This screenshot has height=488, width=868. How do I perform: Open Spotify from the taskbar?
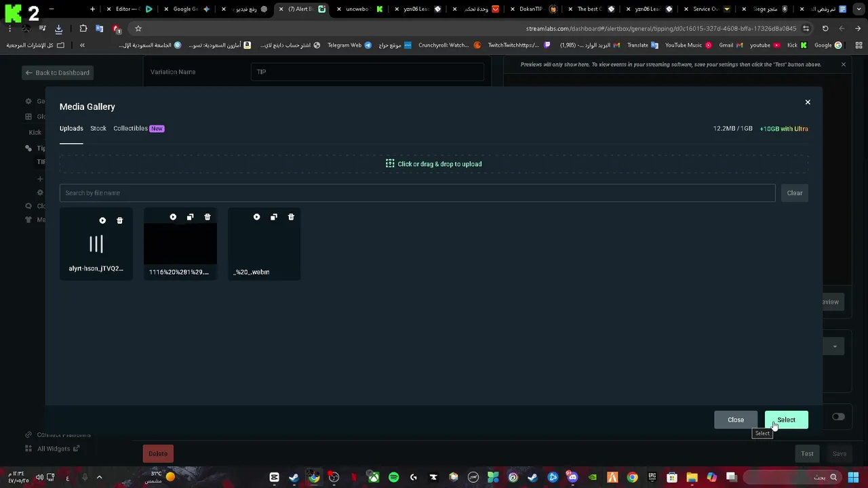393,477
